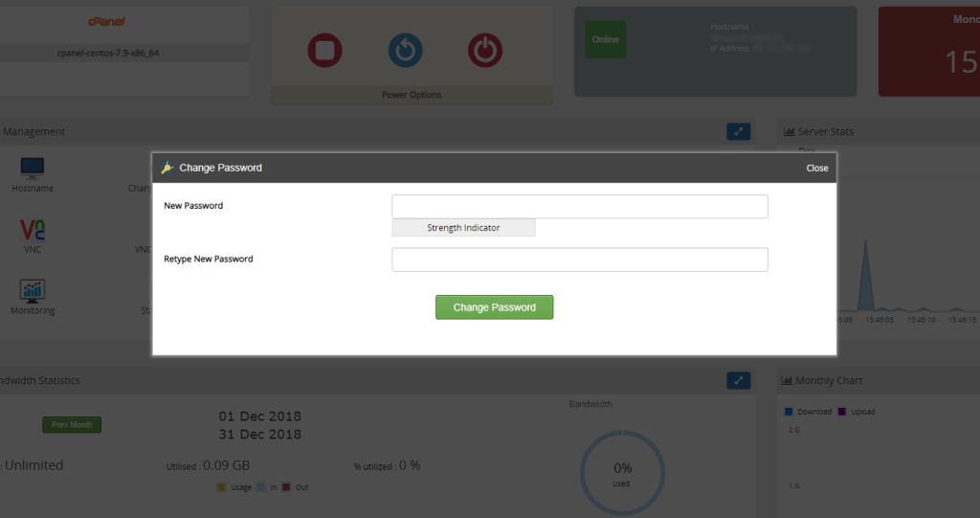Click the green Online status badge

click(x=606, y=40)
